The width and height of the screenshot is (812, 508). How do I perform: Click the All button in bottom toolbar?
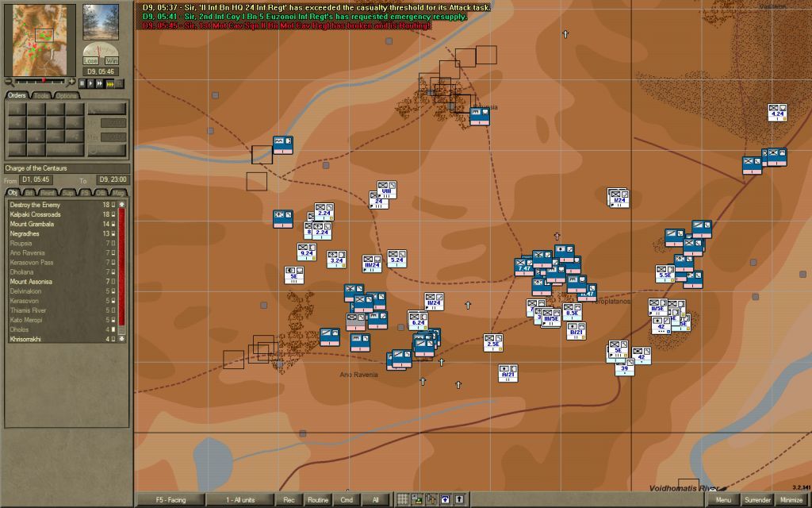(x=375, y=500)
